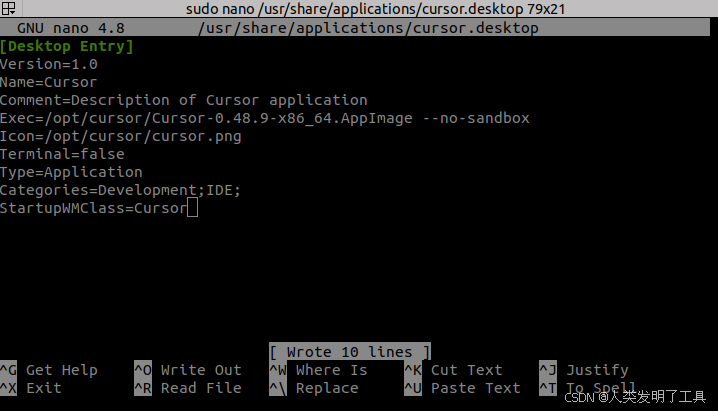Click the '[ Wrote 10 lines ]' status message
718x411 pixels.
click(350, 352)
